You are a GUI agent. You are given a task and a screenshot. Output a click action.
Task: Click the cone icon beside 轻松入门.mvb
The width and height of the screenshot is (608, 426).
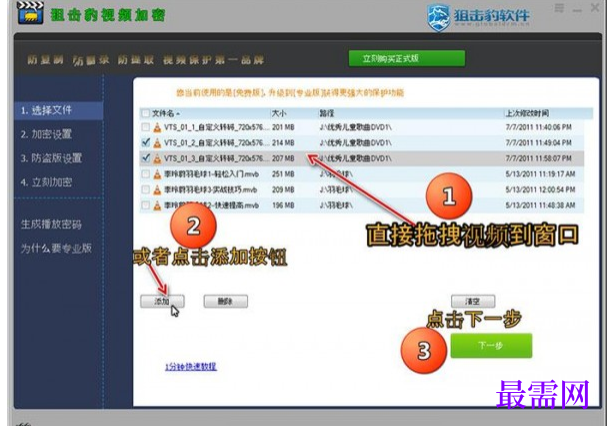pos(157,174)
